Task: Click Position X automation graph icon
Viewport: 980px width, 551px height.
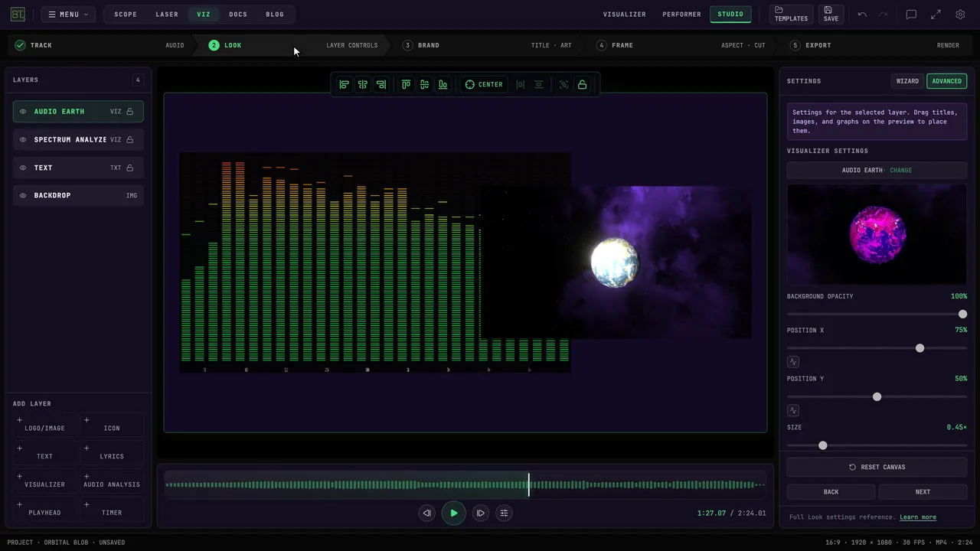Action: (793, 362)
